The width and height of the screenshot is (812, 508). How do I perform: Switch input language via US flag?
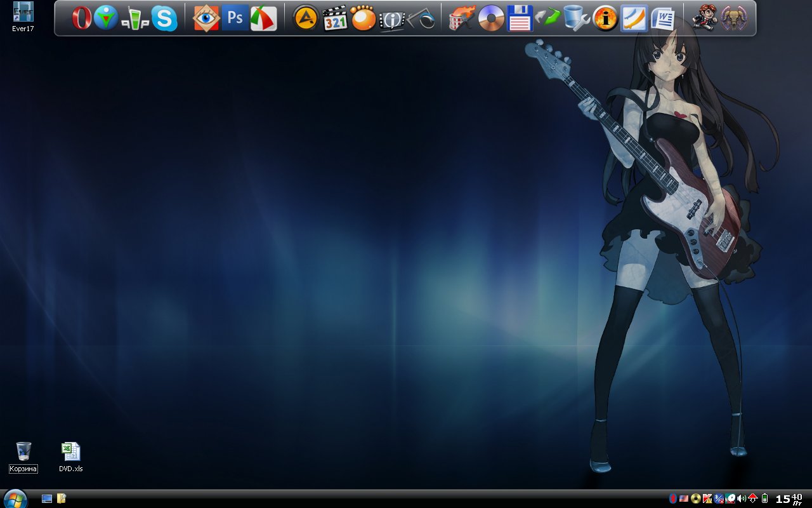[x=684, y=498]
